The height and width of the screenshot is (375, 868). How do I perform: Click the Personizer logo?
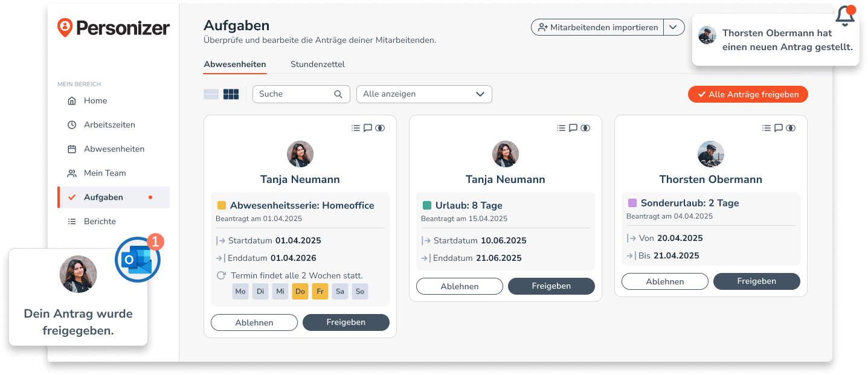[114, 27]
